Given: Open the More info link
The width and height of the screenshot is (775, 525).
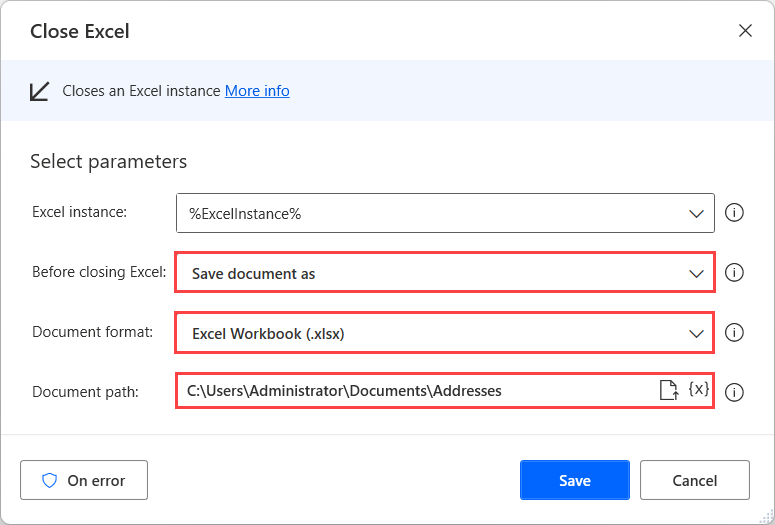Looking at the screenshot, I should pyautogui.click(x=257, y=91).
